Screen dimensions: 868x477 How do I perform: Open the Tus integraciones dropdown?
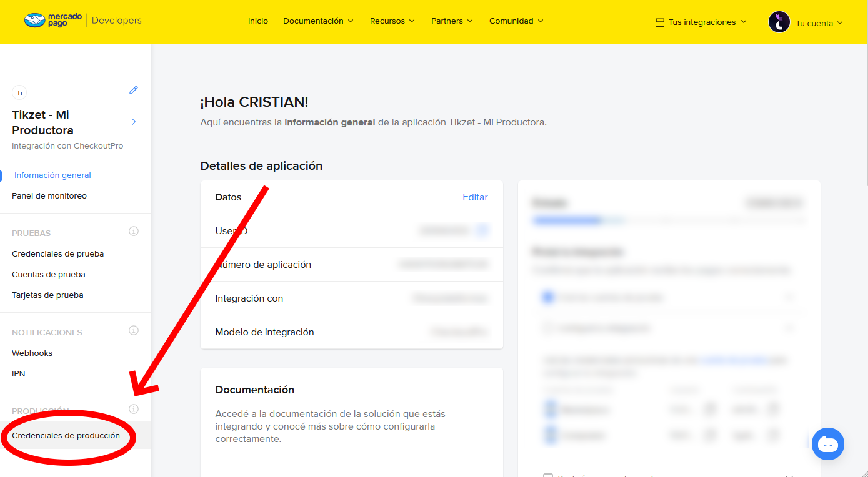[701, 22]
